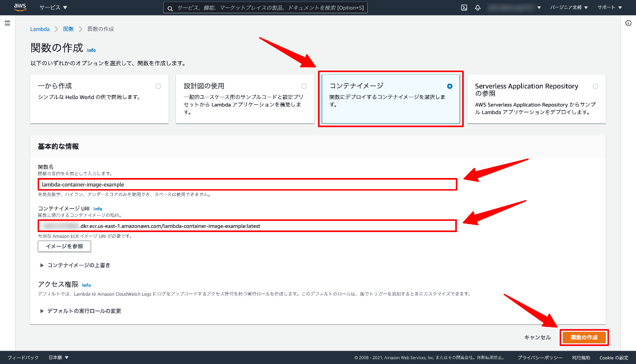The width and height of the screenshot is (636, 364).
Task: Open the notifications bell icon
Action: (478, 7)
